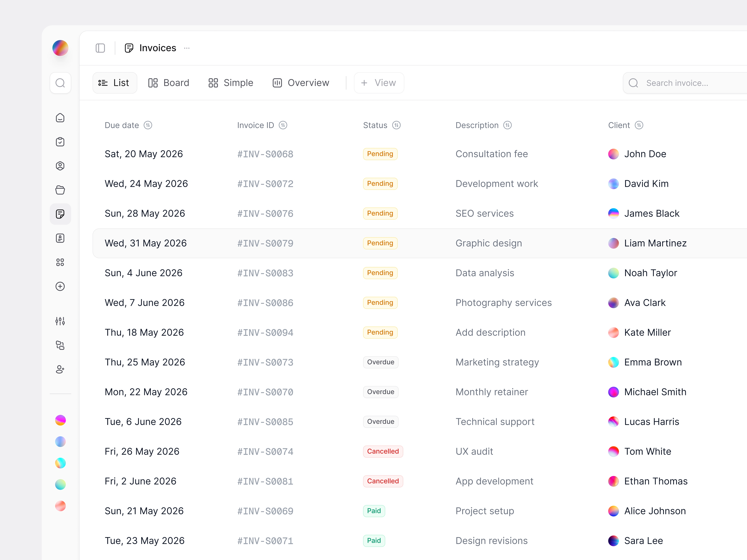Screen dimensions: 747x560
Task: Click the plus circle icon in sidebar
Action: [60, 286]
